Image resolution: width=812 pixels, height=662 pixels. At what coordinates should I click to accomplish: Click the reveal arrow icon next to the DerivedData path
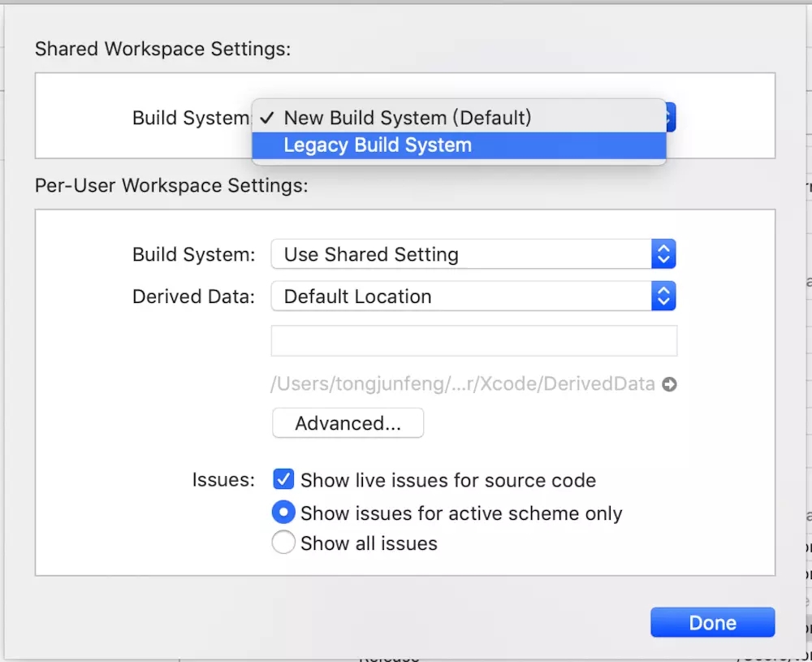click(x=669, y=385)
